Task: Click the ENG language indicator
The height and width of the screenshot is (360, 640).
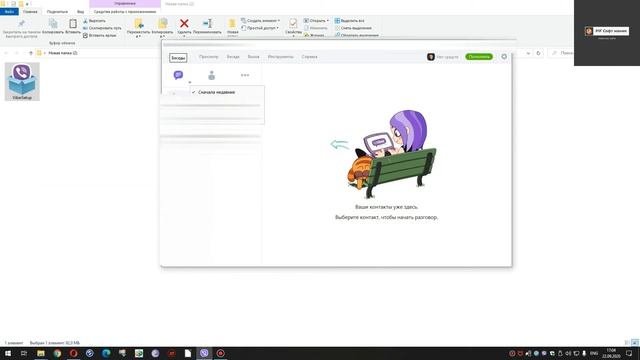Action: [x=594, y=353]
